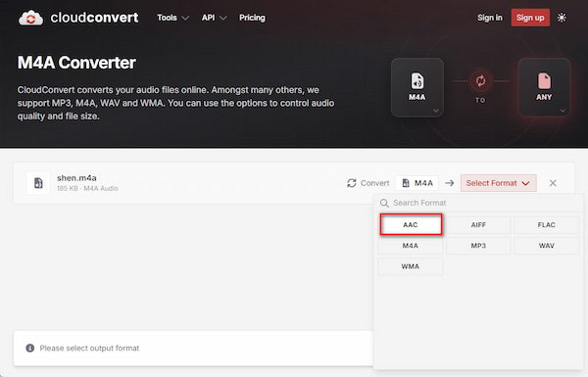Click the M4A Converter heading
The image size is (588, 377).
click(x=76, y=63)
